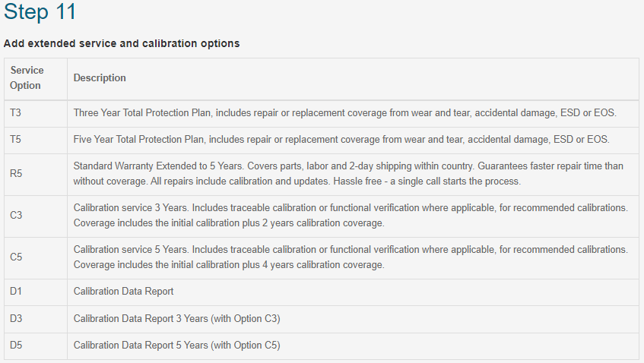The image size is (644, 363).
Task: Select the T5 service option cell
Action: pos(36,140)
